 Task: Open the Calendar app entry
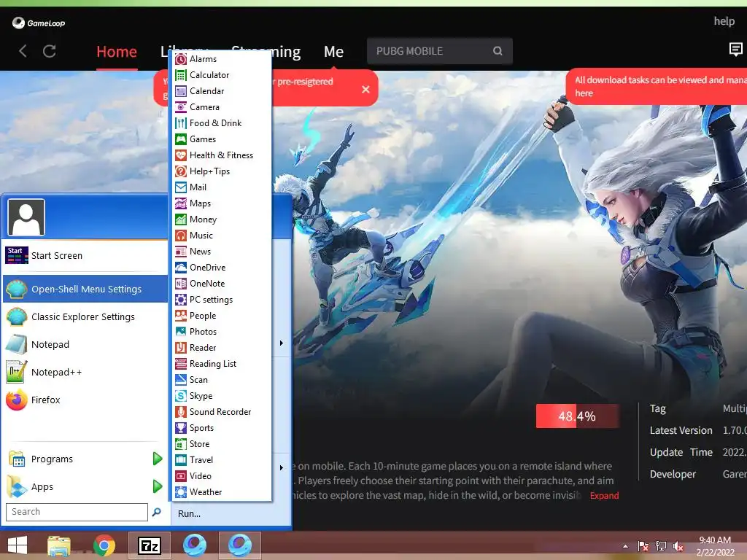[222, 91]
